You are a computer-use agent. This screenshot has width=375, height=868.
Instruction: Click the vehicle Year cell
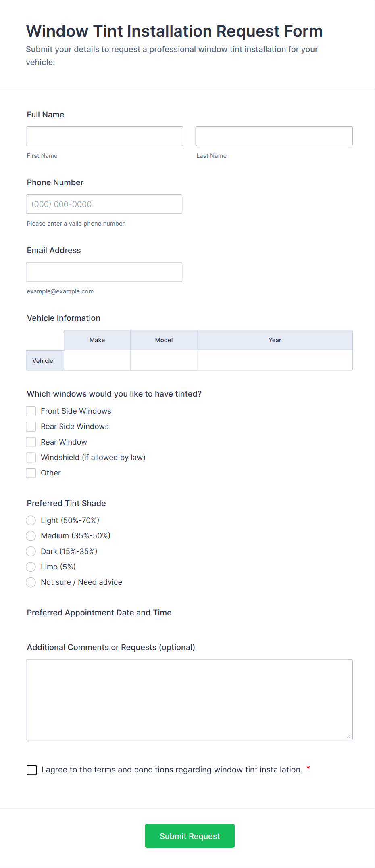pos(275,360)
